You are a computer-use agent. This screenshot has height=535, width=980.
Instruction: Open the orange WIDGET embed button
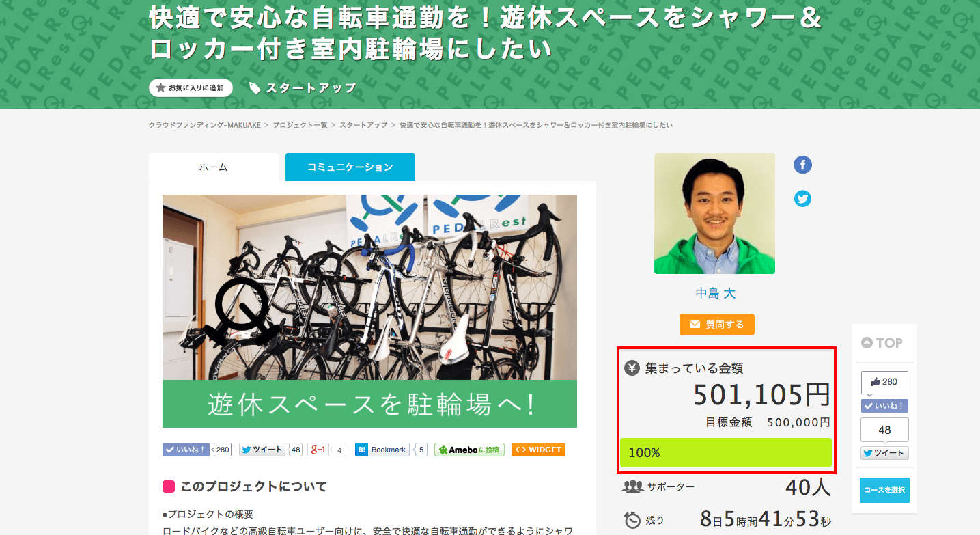pyautogui.click(x=538, y=450)
